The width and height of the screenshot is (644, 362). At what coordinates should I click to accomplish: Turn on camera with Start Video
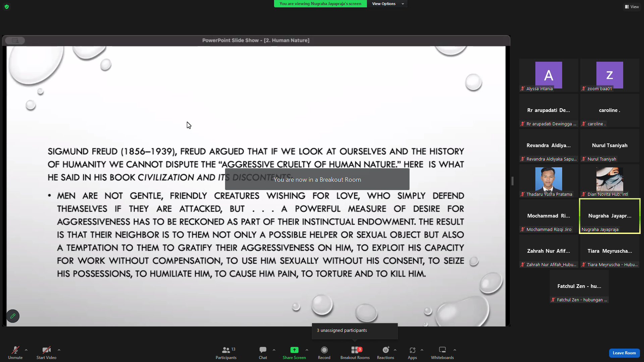tap(46, 353)
